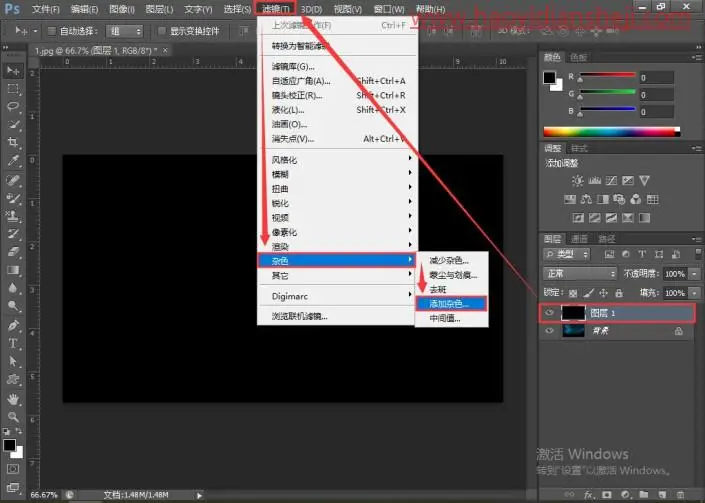Toggle lock transparent pixels button
The height and width of the screenshot is (503, 705).
click(573, 293)
